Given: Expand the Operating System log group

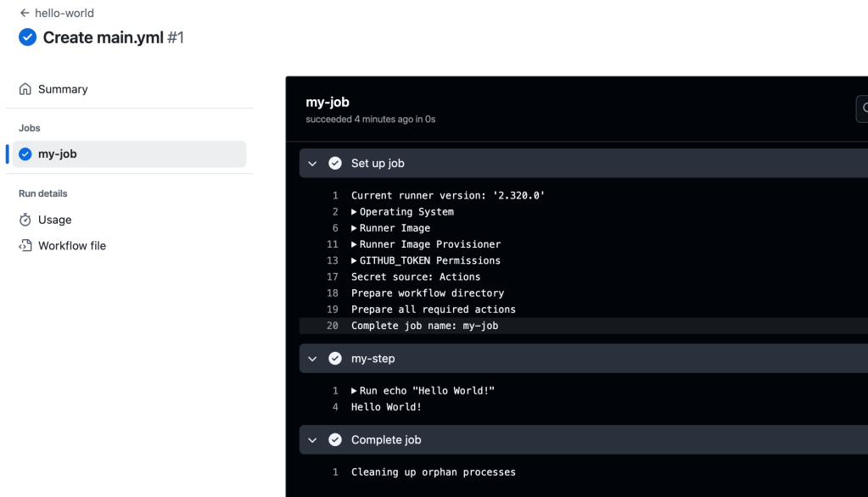Looking at the screenshot, I should (354, 212).
